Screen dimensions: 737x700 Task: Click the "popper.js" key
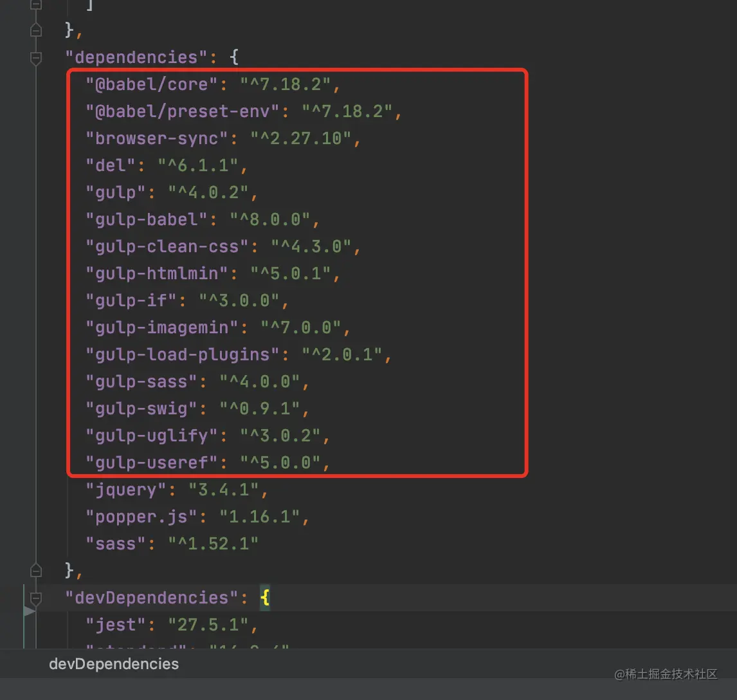[x=141, y=517]
